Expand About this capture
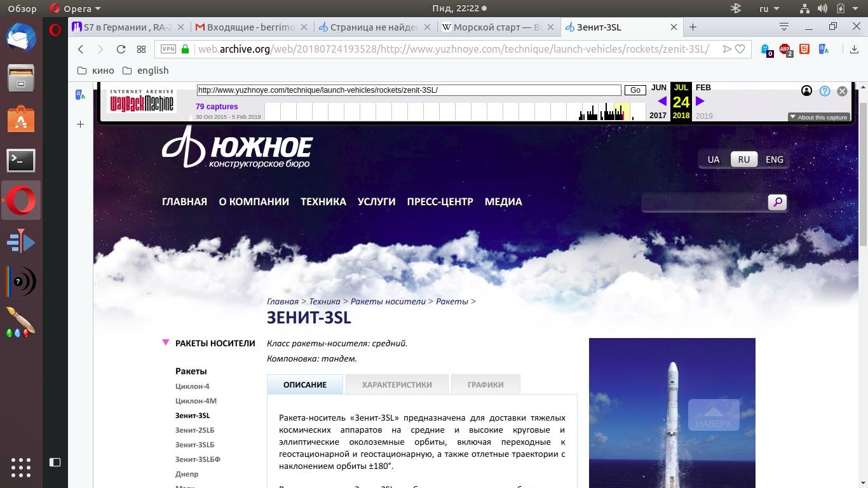 819,117
